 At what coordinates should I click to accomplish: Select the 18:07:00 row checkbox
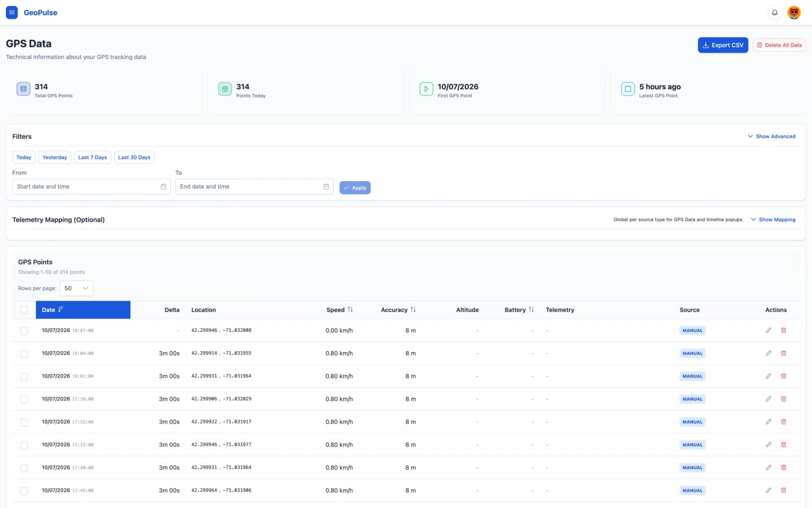pyautogui.click(x=24, y=331)
